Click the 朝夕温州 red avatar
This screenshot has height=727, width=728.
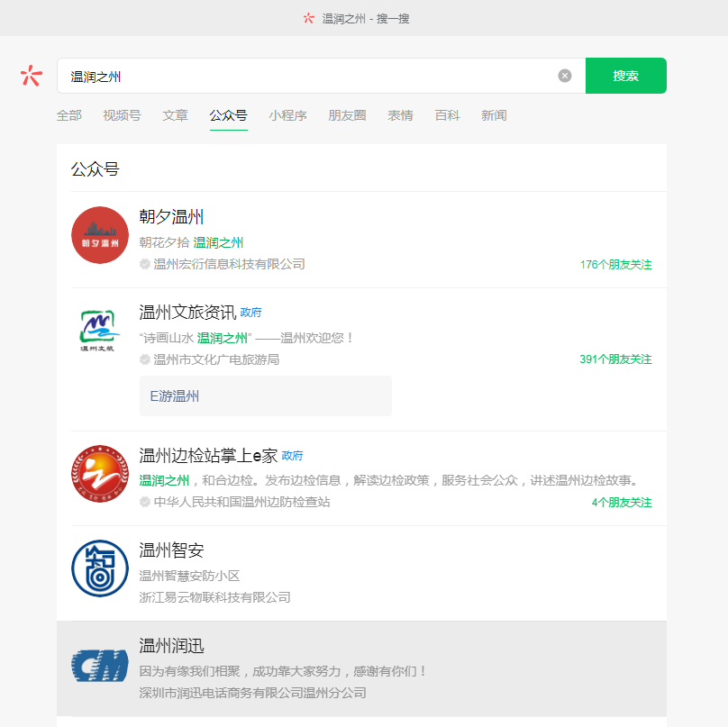100,235
